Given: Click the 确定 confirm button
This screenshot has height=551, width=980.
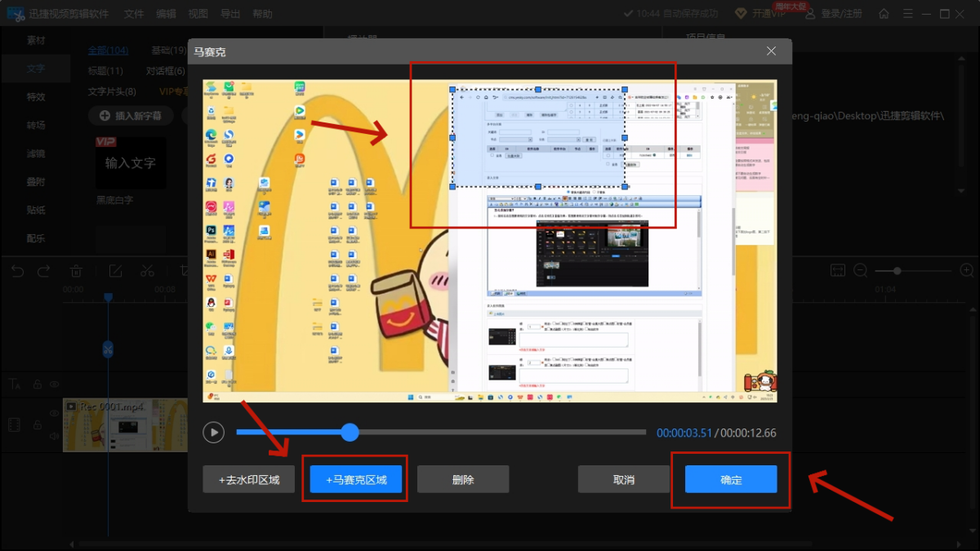Looking at the screenshot, I should [731, 479].
